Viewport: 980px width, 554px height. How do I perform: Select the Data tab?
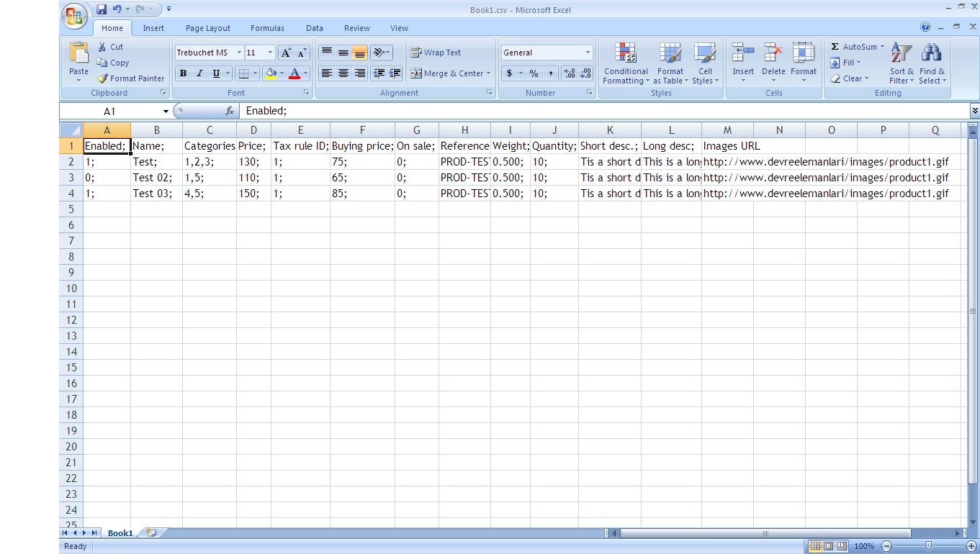tap(315, 28)
